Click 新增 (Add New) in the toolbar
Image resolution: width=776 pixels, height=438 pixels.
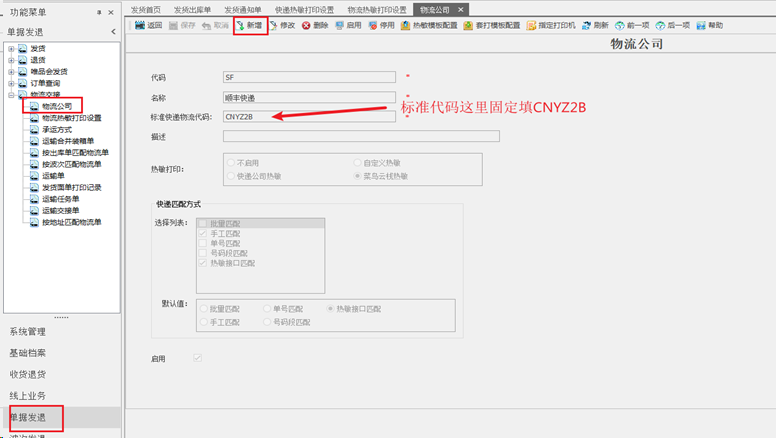(249, 25)
